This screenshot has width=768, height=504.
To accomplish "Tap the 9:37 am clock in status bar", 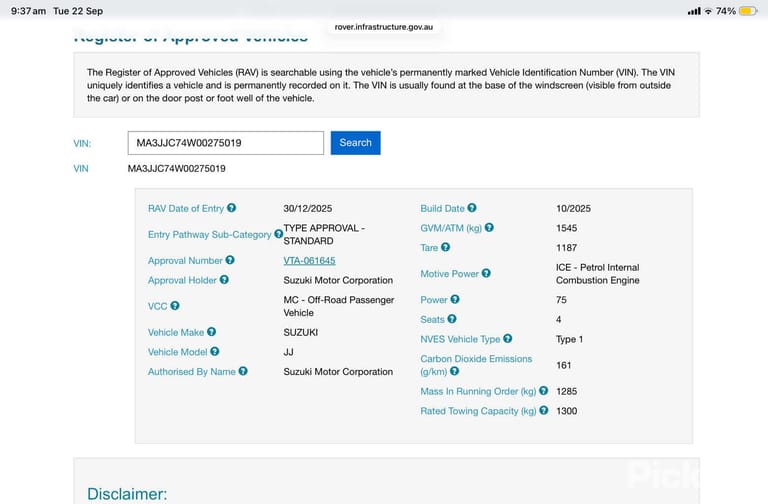I will coord(28,11).
